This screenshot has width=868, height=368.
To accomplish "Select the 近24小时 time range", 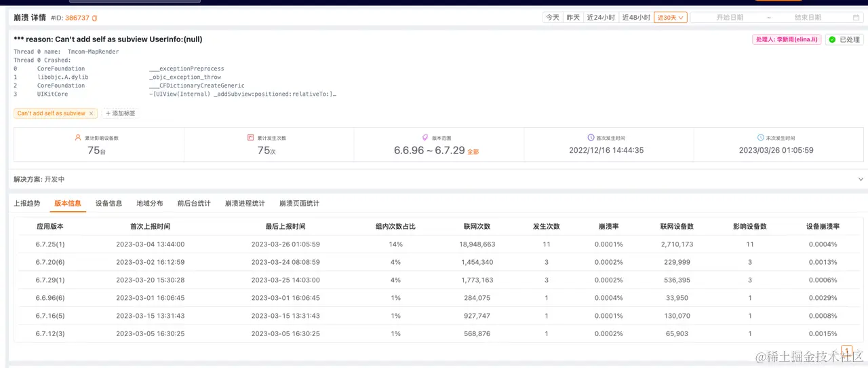I will [601, 18].
